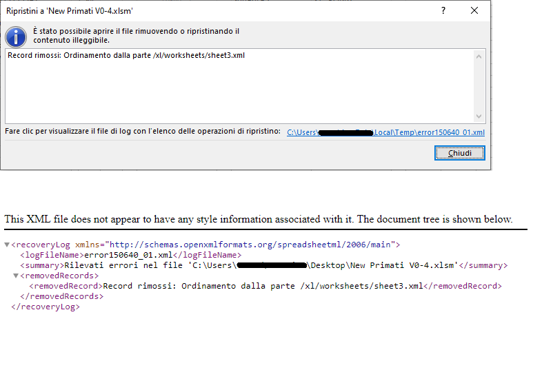Close the Ripristini dialog with X
The height and width of the screenshot is (392, 533).
pyautogui.click(x=474, y=10)
